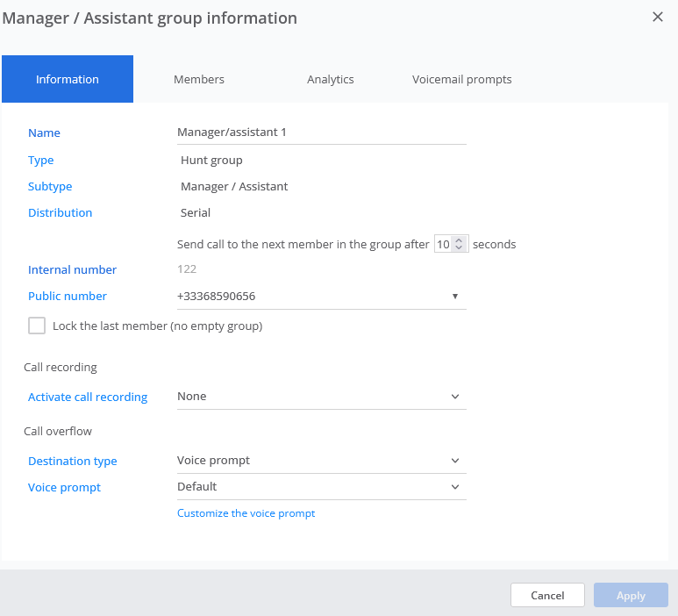Open the Analytics tab

pos(331,79)
